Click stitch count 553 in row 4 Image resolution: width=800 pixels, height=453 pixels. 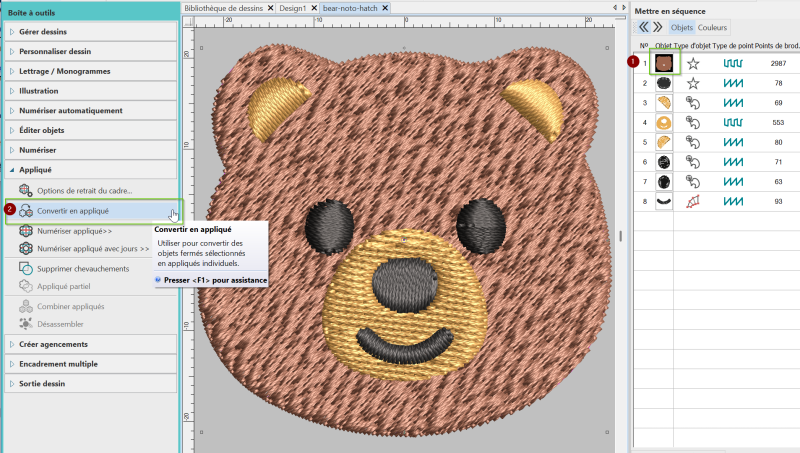tap(778, 122)
